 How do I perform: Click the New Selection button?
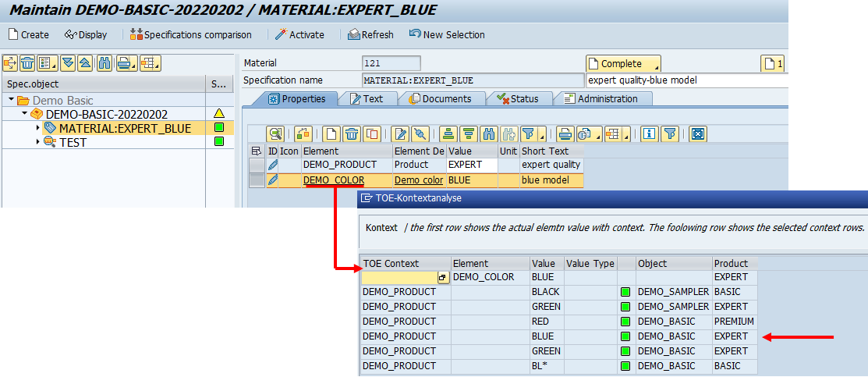(x=447, y=34)
